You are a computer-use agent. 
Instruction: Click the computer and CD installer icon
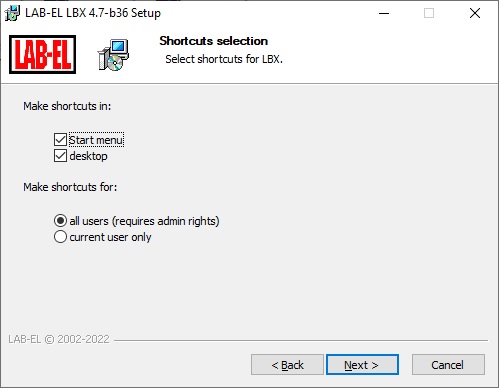click(x=113, y=55)
